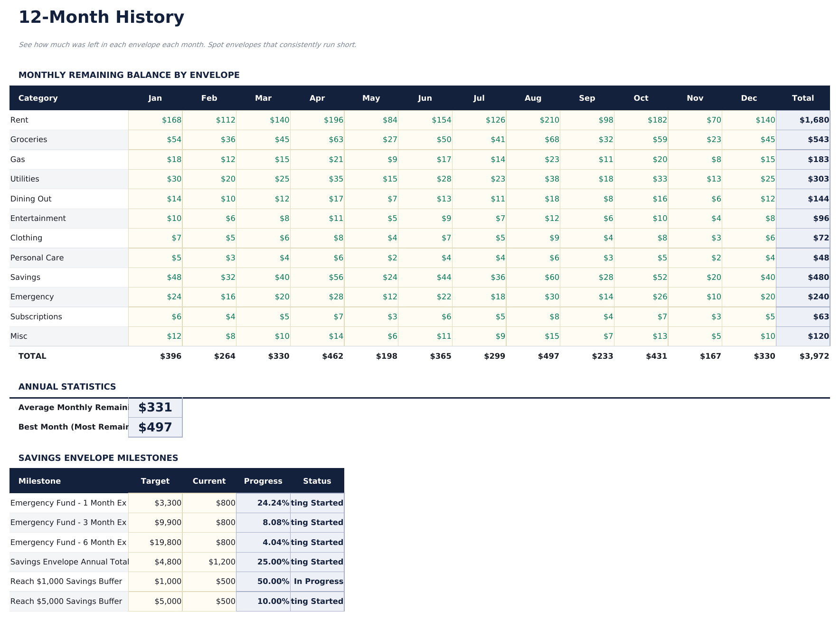
Task: Click the Target header in milestones table
Action: (155, 481)
